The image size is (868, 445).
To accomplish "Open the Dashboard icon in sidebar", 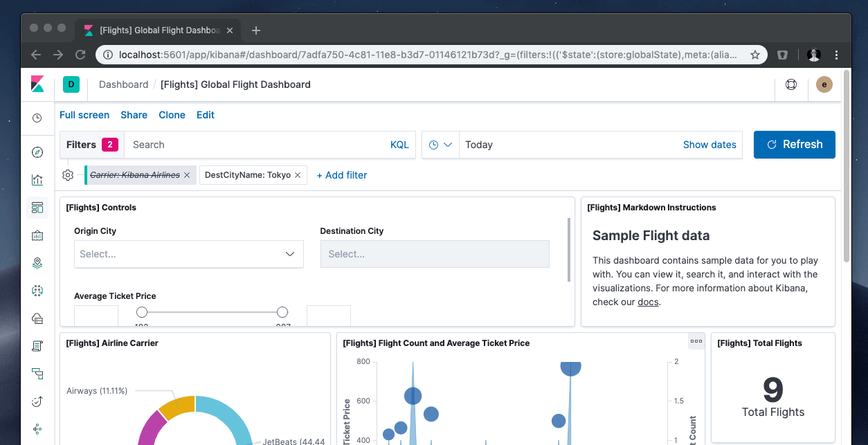I will (37, 208).
